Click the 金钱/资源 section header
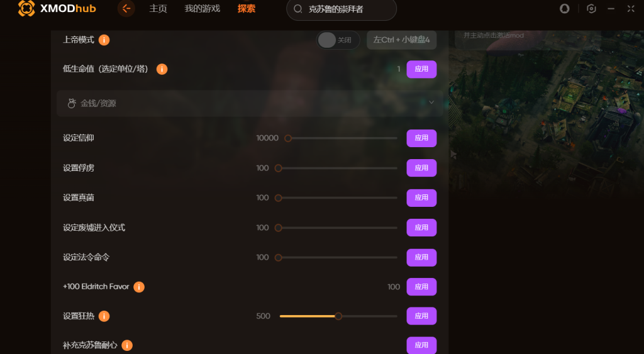The width and height of the screenshot is (644, 354). tap(250, 104)
